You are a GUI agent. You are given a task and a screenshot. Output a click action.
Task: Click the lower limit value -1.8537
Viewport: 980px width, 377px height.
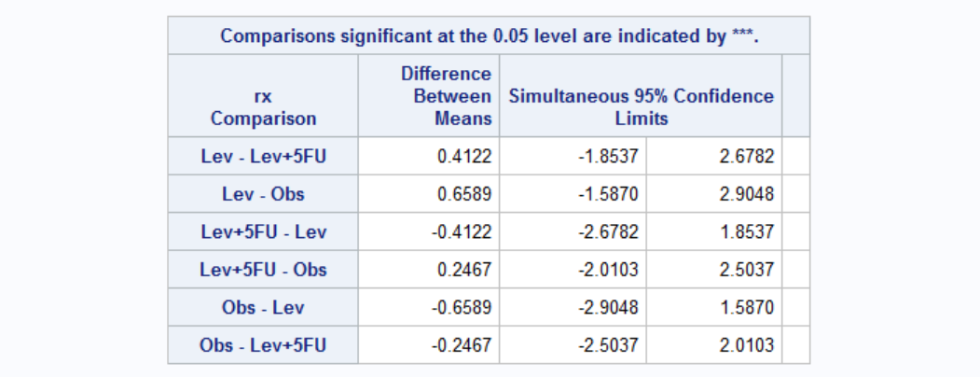coord(608,156)
